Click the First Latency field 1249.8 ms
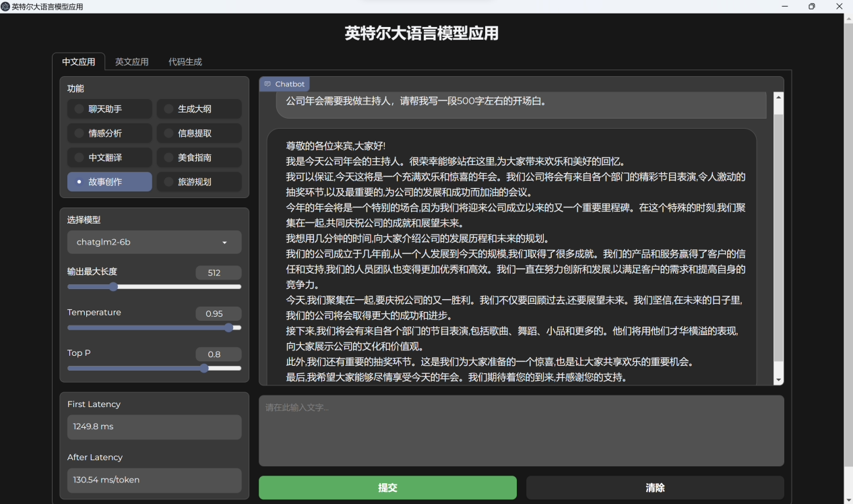 click(154, 427)
